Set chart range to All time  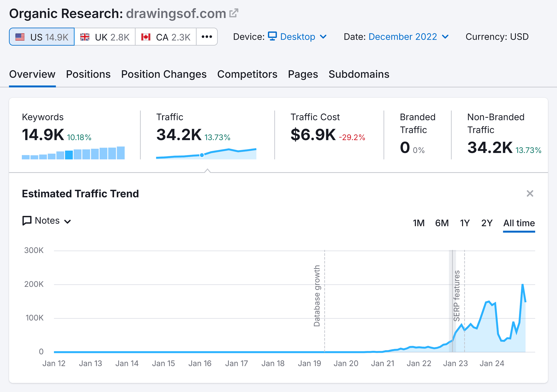[x=519, y=223]
